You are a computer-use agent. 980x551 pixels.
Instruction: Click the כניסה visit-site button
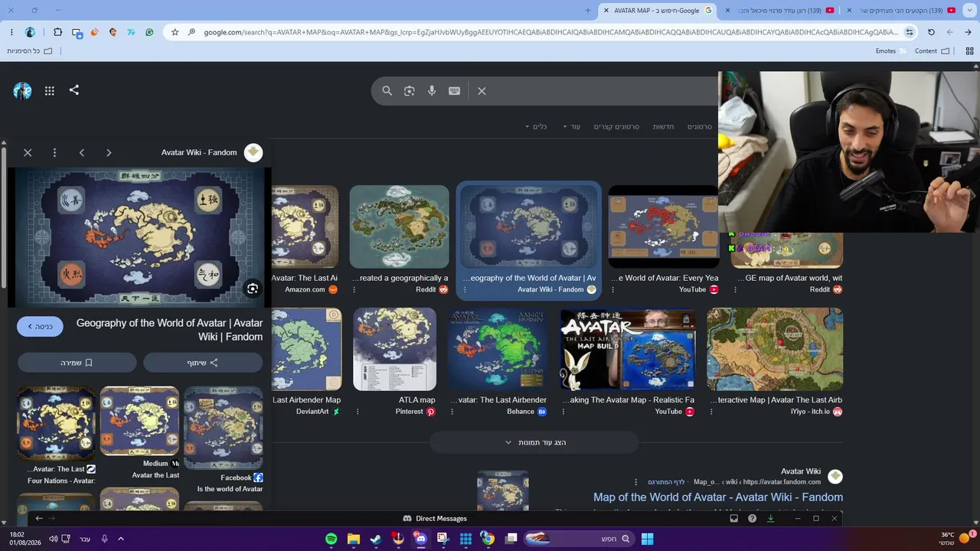point(40,327)
